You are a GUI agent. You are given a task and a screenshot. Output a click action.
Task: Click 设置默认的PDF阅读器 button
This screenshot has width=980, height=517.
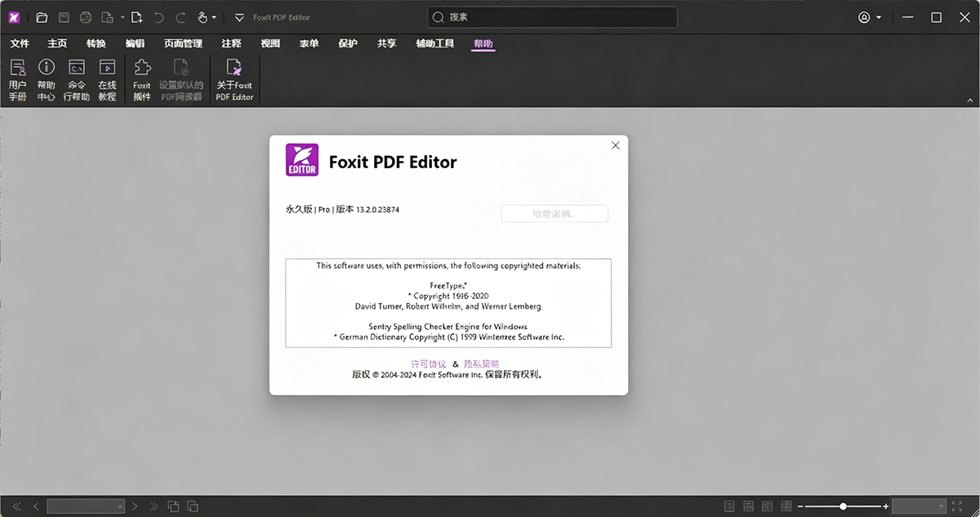(x=180, y=80)
